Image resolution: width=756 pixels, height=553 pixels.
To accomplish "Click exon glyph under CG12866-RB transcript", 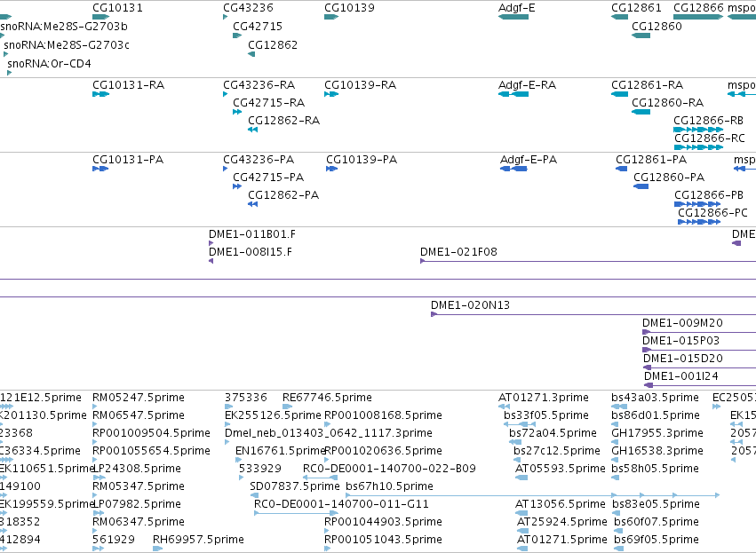I will (698, 130).
